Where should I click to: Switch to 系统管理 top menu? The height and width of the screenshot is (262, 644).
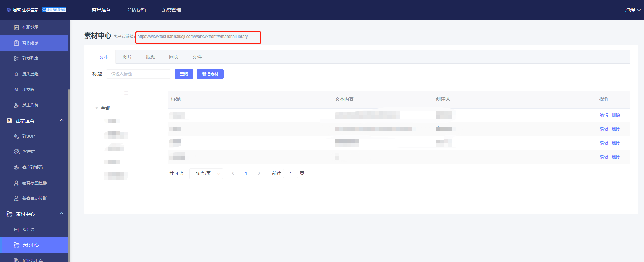tap(171, 10)
